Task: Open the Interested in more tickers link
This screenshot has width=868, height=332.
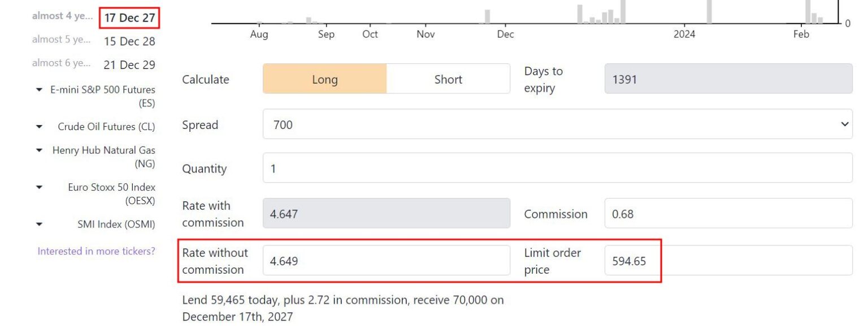Action: 96,251
